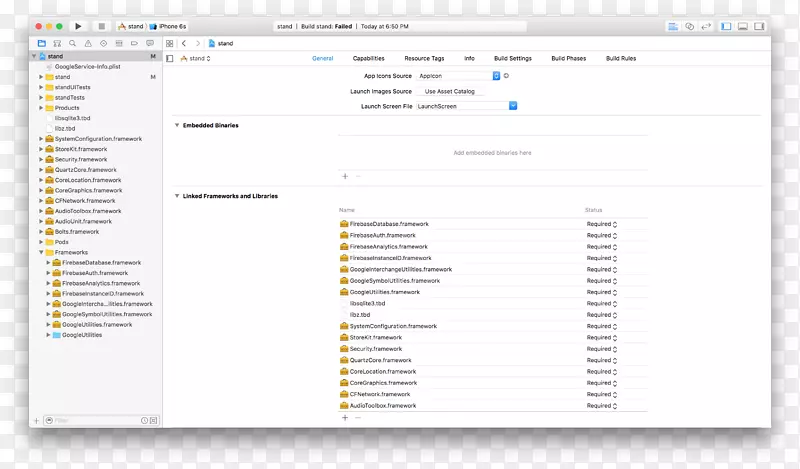Add a linked framework with plus button
This screenshot has width=800, height=469.
(x=345, y=417)
